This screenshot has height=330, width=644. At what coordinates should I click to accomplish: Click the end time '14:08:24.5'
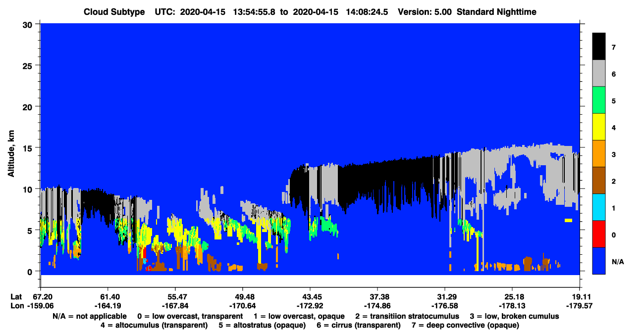367,12
